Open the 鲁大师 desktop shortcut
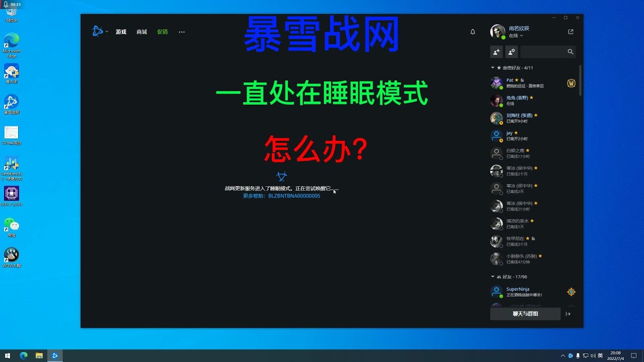The height and width of the screenshot is (362, 644). (11, 74)
